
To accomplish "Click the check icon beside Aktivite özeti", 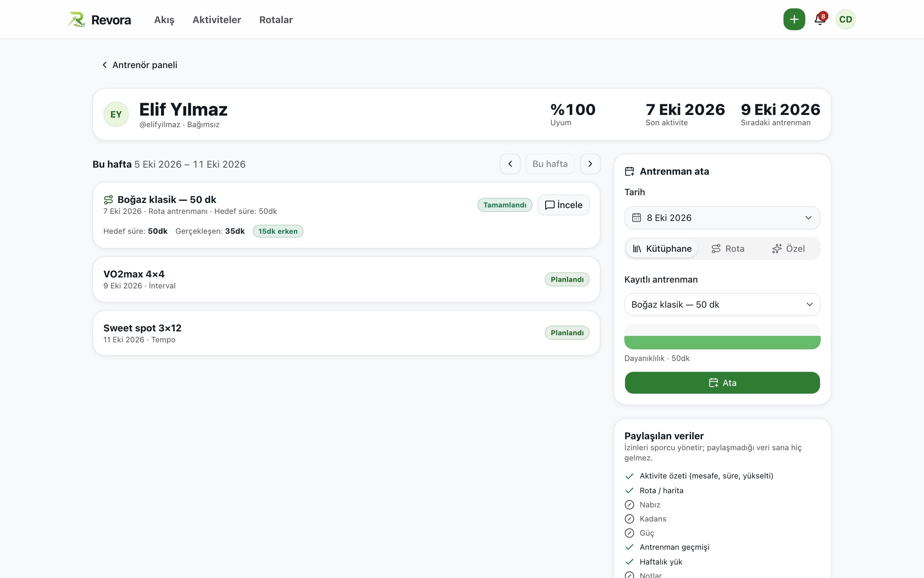I will (629, 476).
